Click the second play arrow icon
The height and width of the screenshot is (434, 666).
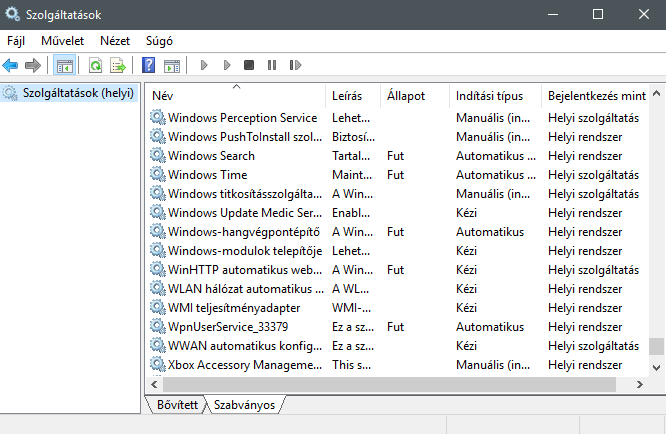(x=227, y=65)
